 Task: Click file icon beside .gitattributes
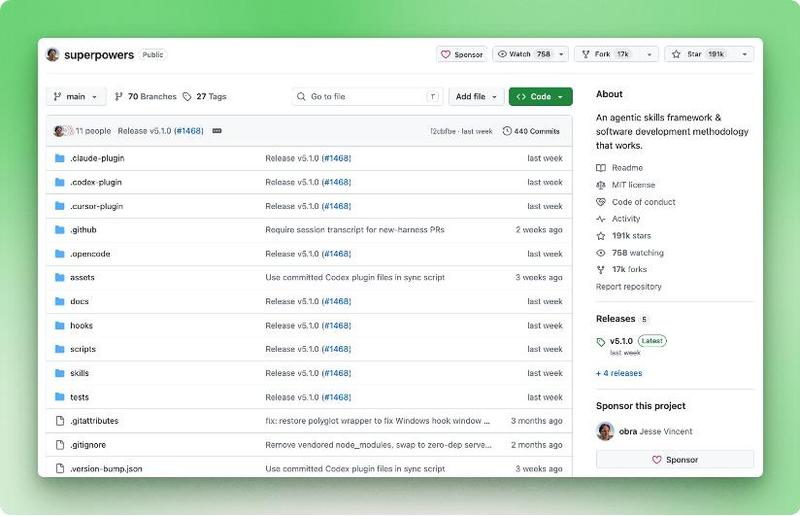pos(60,421)
